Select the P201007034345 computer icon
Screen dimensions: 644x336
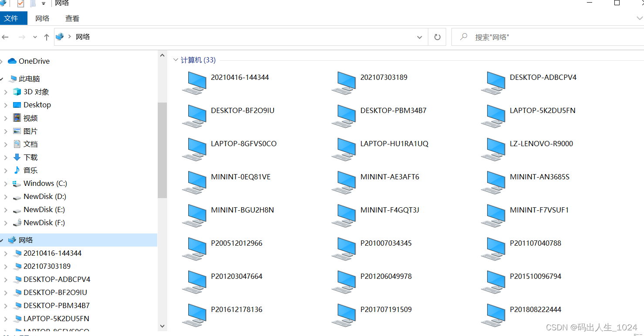[344, 248]
